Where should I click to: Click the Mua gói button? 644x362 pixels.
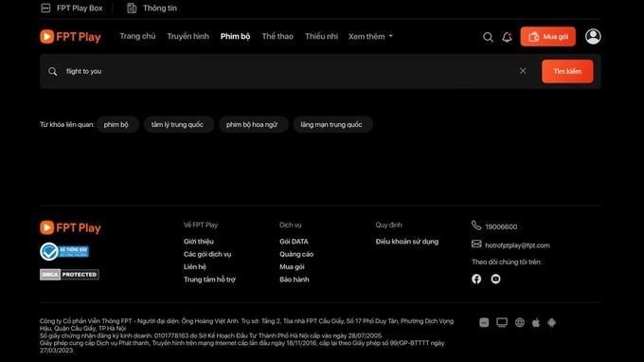click(548, 37)
